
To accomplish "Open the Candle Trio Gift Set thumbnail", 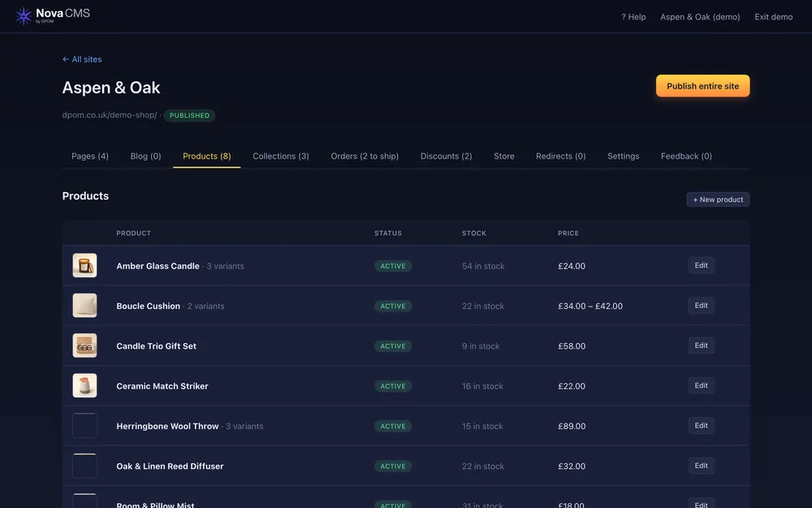I will point(85,345).
